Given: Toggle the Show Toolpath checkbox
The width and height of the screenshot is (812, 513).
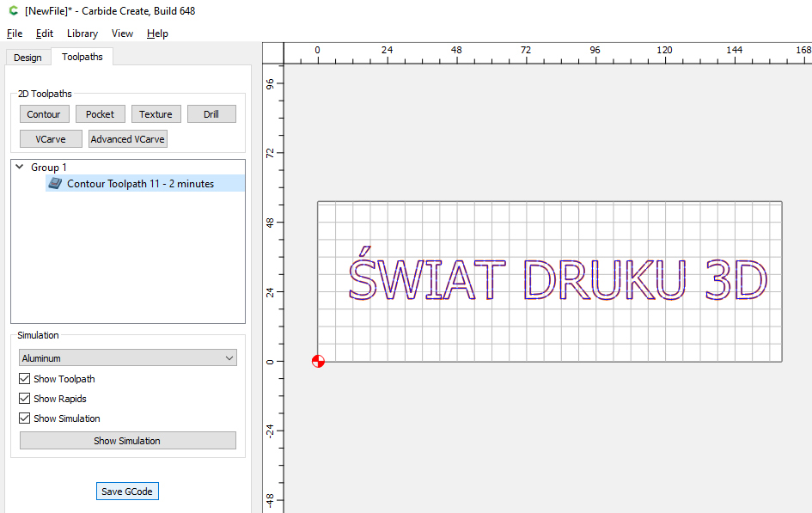Looking at the screenshot, I should point(24,379).
